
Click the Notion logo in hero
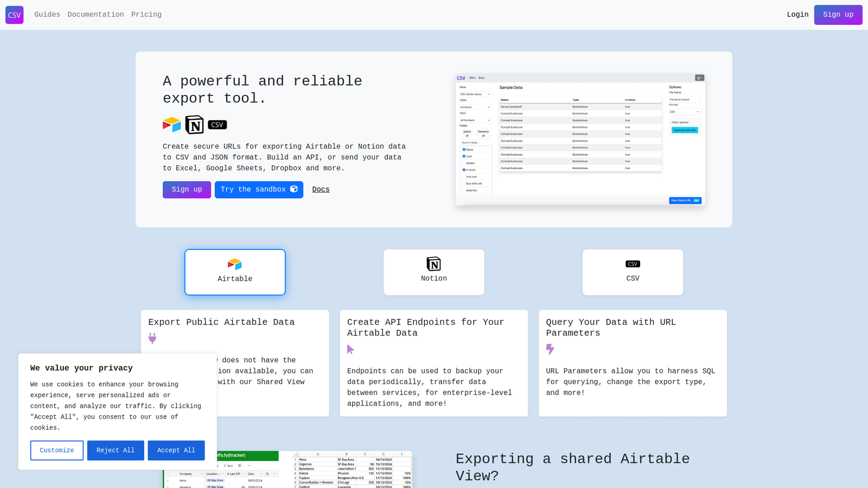click(194, 125)
